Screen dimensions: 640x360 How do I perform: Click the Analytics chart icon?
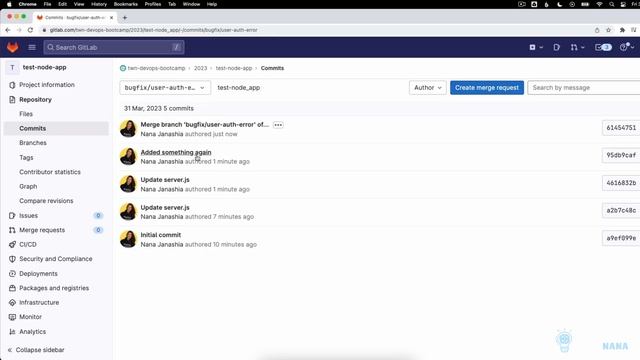tap(12, 332)
